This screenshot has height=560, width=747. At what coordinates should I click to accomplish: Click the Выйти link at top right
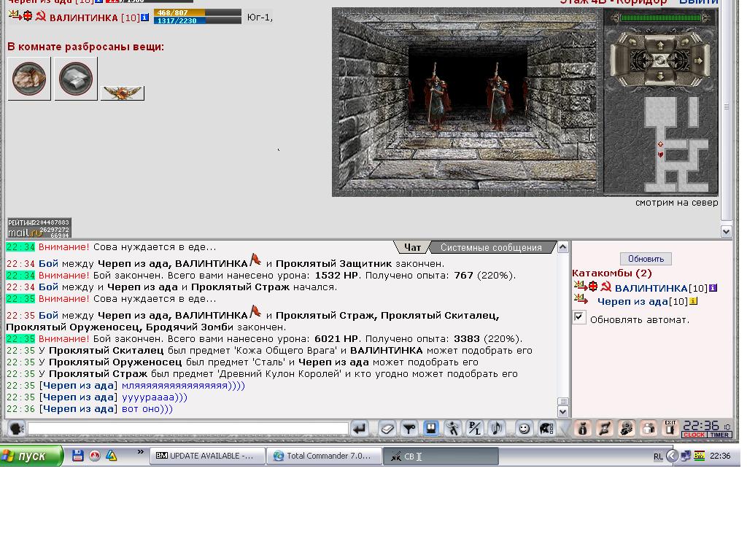pyautogui.click(x=698, y=2)
